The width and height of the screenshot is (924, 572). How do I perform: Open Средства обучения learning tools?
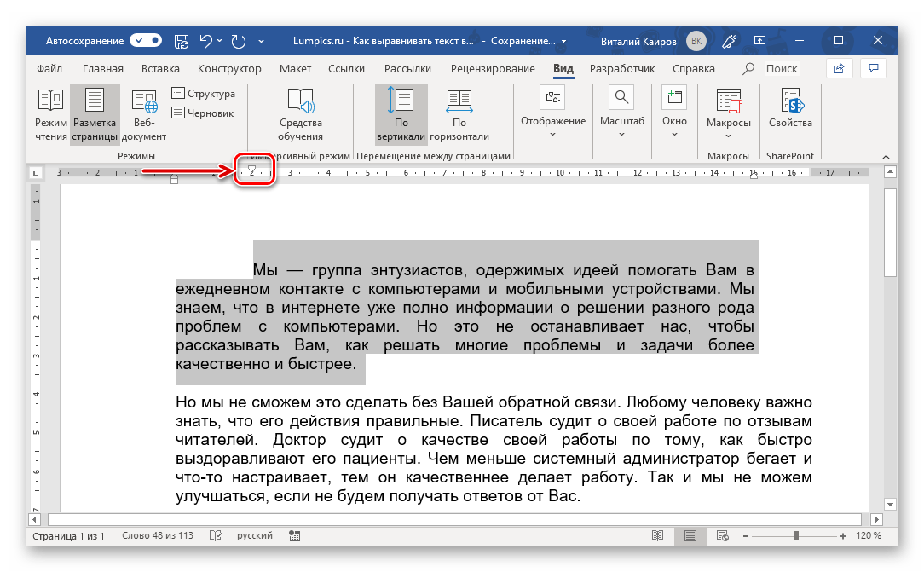click(300, 115)
